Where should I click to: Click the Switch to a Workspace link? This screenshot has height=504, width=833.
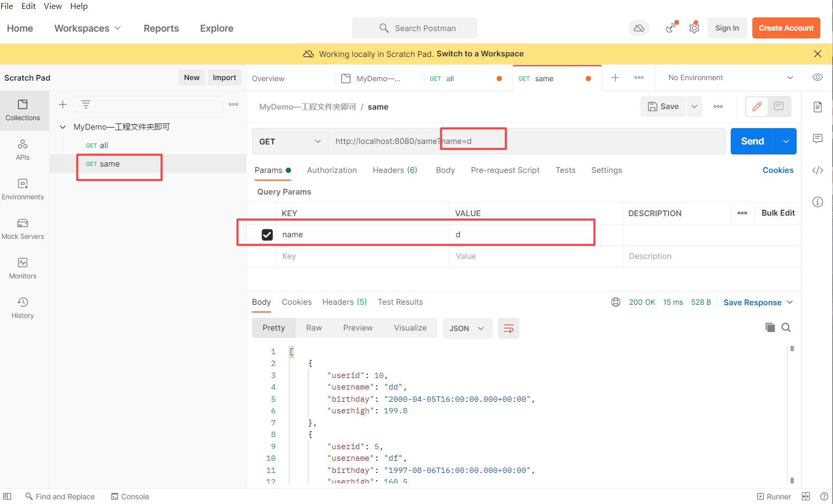[480, 54]
